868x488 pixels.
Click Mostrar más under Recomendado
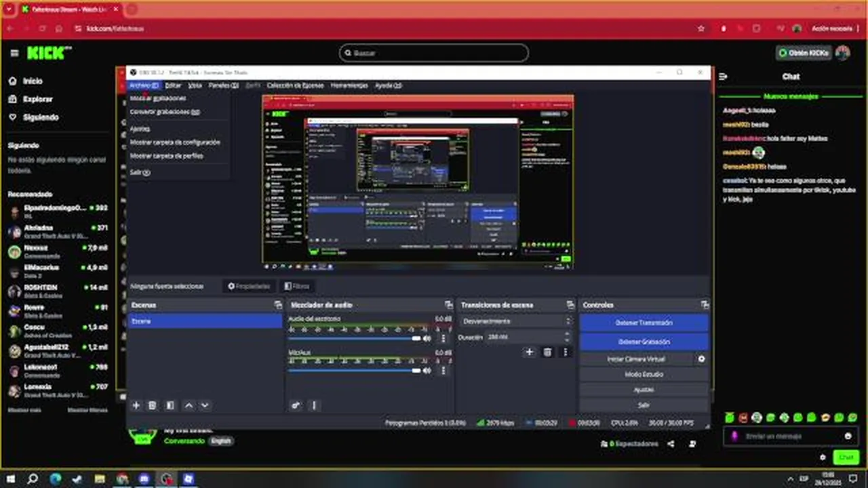pos(24,410)
